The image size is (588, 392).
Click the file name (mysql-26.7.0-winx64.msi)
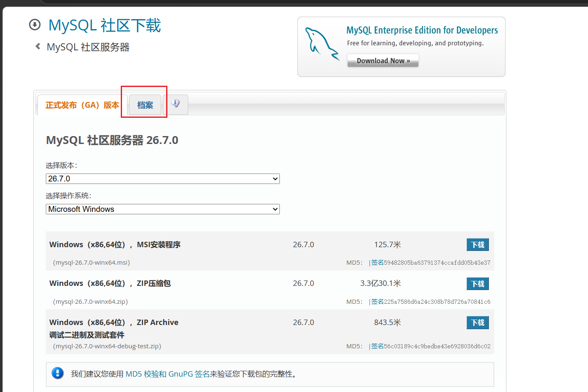pyautogui.click(x=92, y=263)
